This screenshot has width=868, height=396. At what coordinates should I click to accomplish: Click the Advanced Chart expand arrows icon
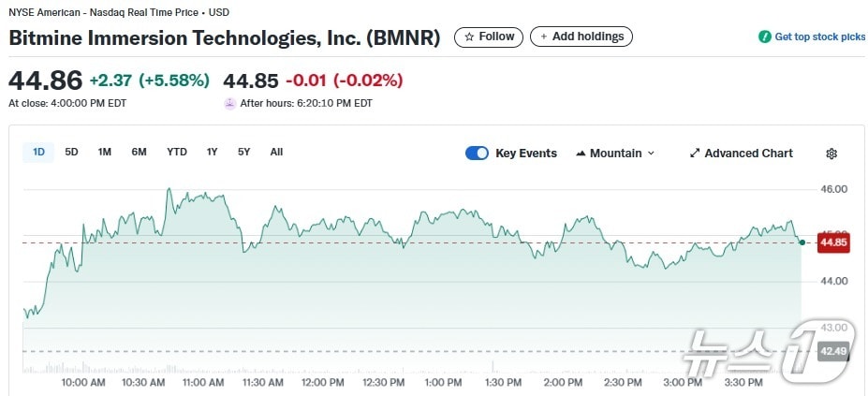click(695, 154)
